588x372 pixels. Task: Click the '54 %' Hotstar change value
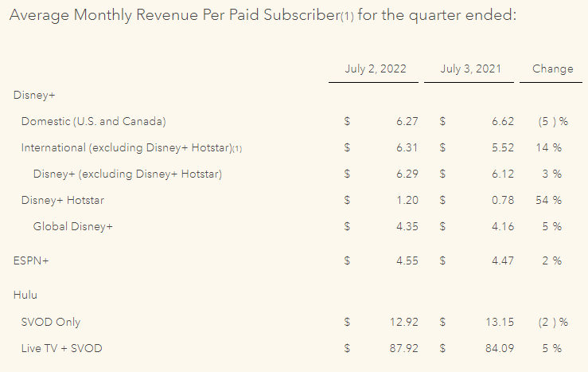[x=549, y=200]
